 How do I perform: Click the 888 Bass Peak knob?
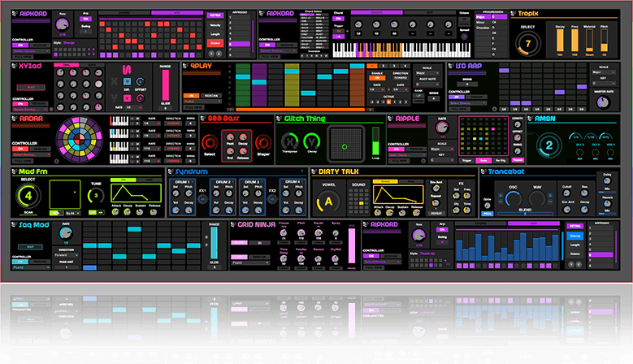pos(230,136)
